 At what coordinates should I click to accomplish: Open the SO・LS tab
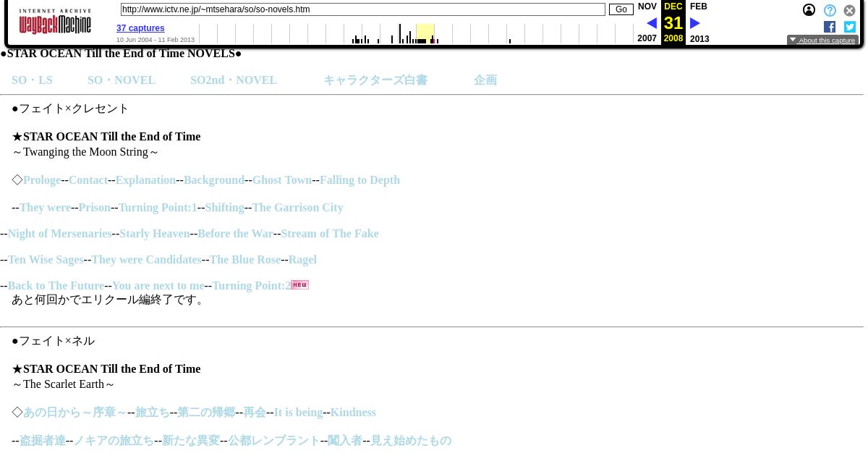point(32,80)
